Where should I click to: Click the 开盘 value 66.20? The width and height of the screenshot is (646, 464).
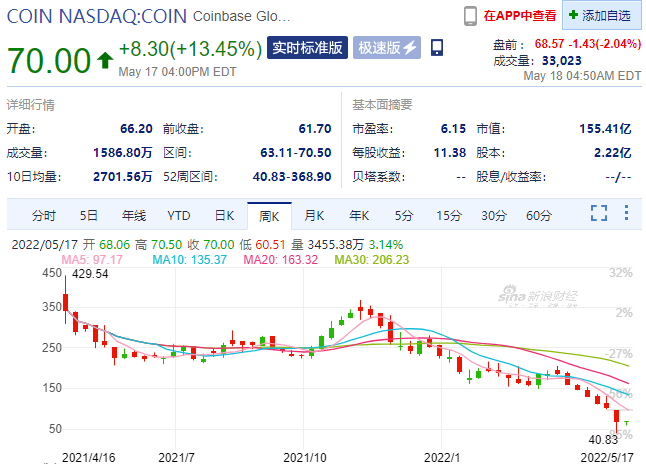click(136, 129)
